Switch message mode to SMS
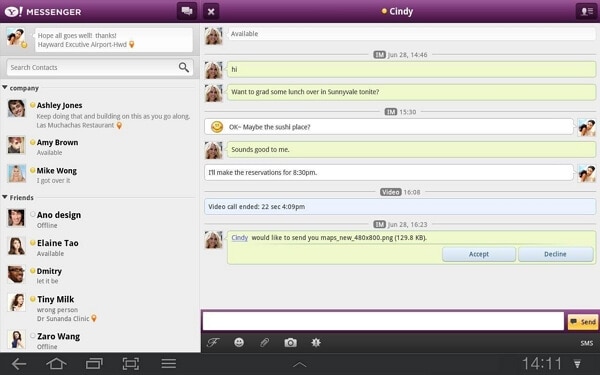600x375 pixels. [x=587, y=343]
